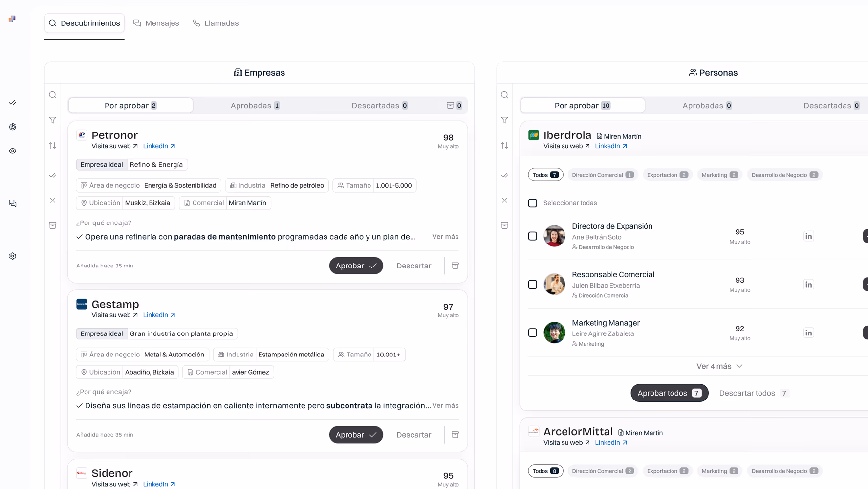Open the Descartadas tab in Empresas
The width and height of the screenshot is (868, 489).
tap(379, 106)
